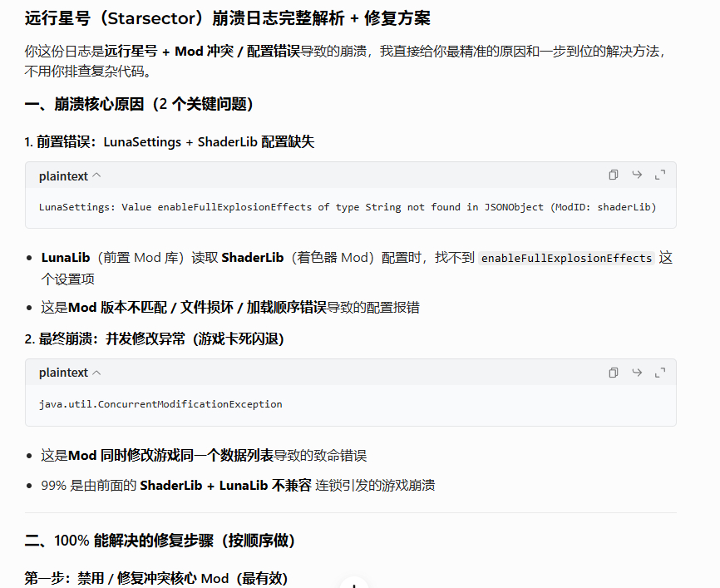Copy the LunaSettings code block
This screenshot has height=588, width=720.
(613, 175)
